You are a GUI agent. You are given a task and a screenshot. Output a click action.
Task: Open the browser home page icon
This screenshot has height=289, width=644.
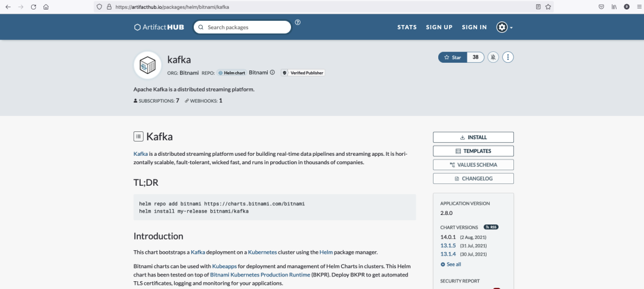pyautogui.click(x=46, y=7)
